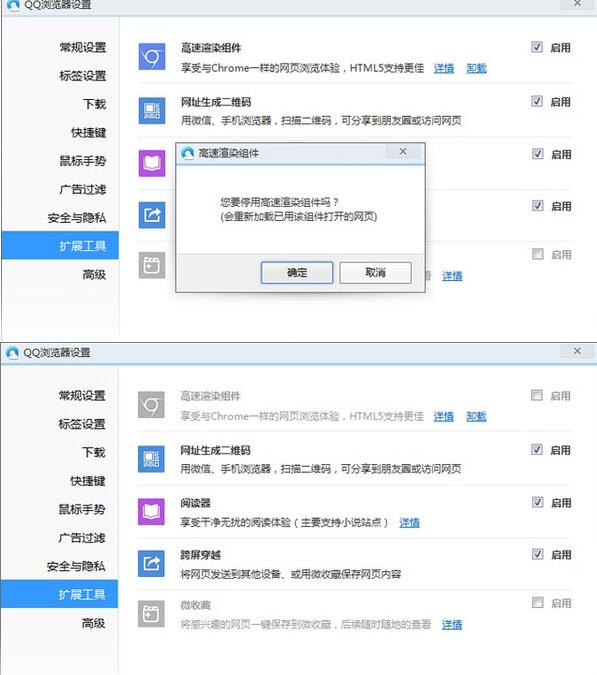
Task: Click grey 微收藏 icon in upper window
Action: [152, 265]
